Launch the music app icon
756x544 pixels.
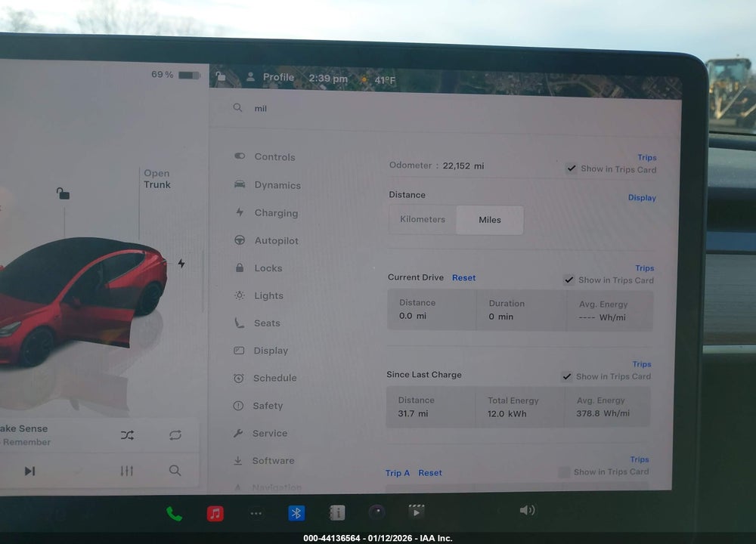pyautogui.click(x=215, y=514)
